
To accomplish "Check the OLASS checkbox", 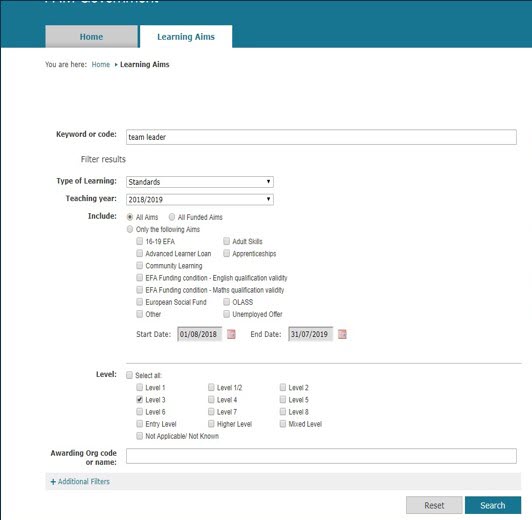I will [x=226, y=302].
